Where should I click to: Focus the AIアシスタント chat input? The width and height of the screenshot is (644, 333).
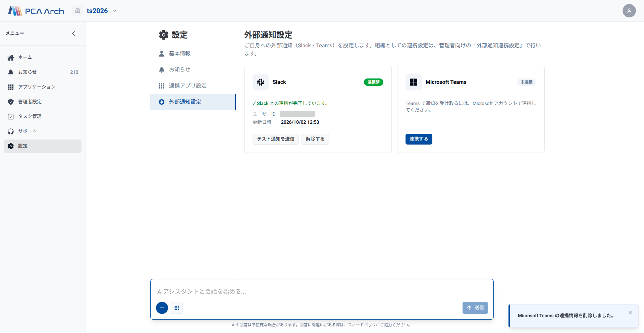tap(322, 291)
